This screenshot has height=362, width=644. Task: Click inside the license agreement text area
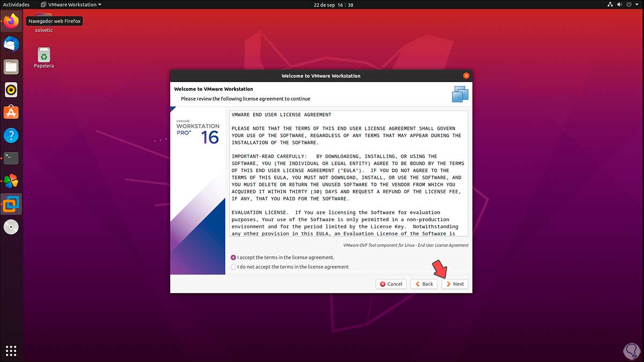[x=348, y=173]
